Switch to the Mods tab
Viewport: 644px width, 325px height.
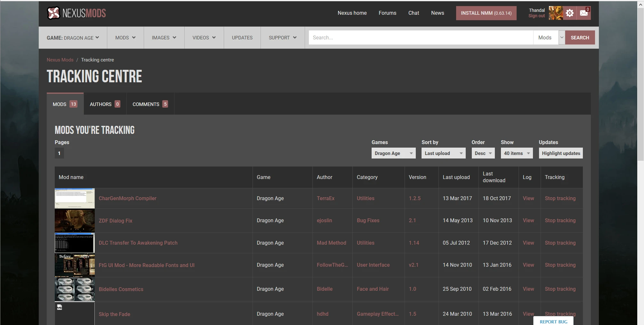pos(65,104)
